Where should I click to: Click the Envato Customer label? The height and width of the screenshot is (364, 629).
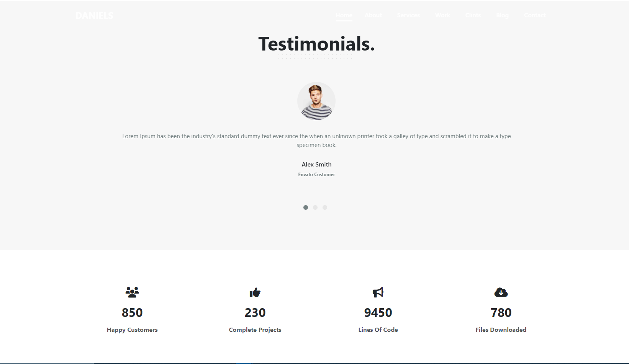(316, 174)
